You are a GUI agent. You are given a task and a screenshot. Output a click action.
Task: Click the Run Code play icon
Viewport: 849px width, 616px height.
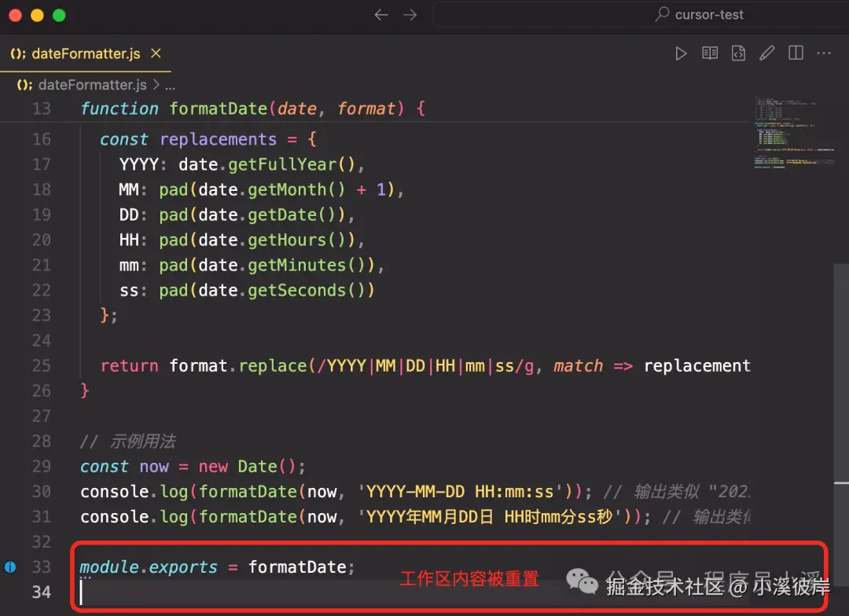(681, 53)
